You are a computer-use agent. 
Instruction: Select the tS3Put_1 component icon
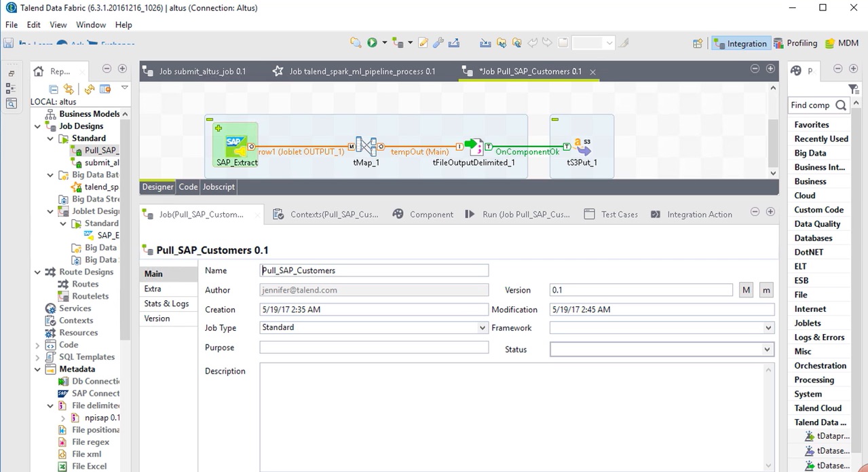click(x=582, y=145)
